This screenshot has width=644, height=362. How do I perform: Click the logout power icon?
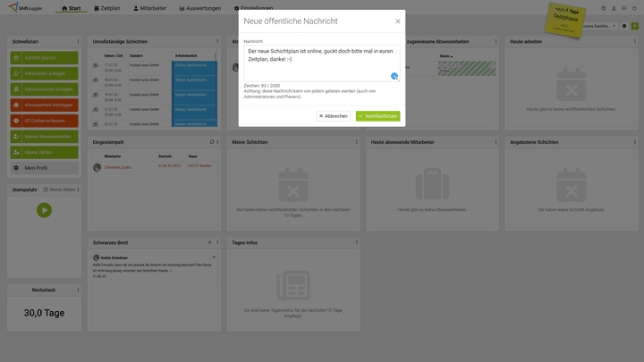tap(635, 8)
